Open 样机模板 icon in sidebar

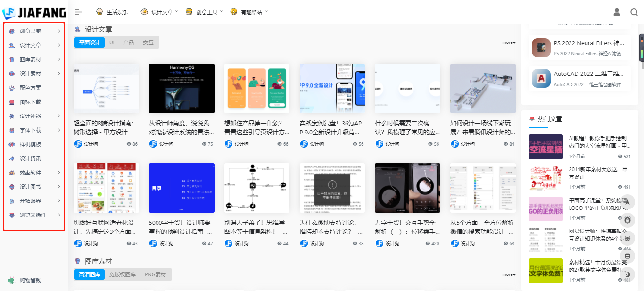pos(12,144)
